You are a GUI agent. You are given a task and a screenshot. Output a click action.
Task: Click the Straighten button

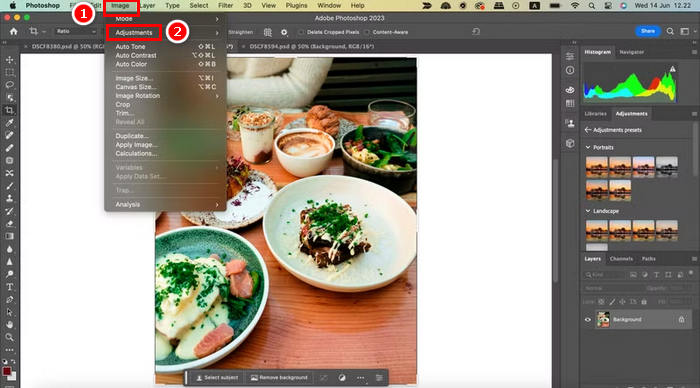[x=240, y=32]
